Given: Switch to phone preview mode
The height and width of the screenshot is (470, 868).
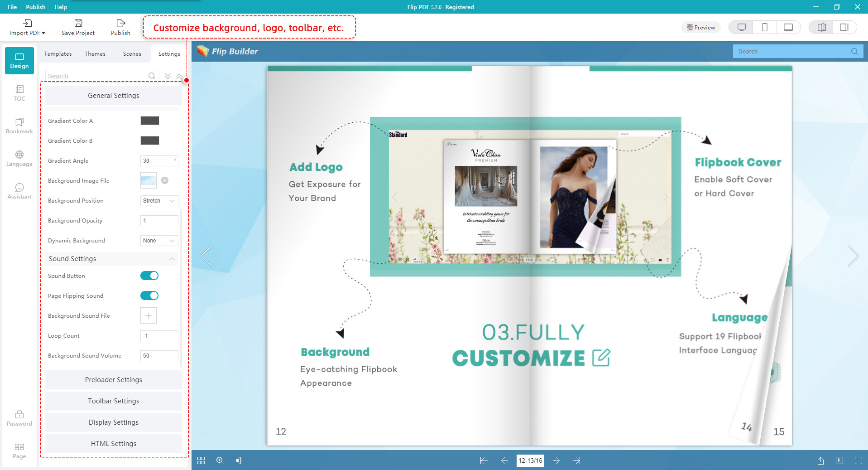Looking at the screenshot, I should 764,27.
